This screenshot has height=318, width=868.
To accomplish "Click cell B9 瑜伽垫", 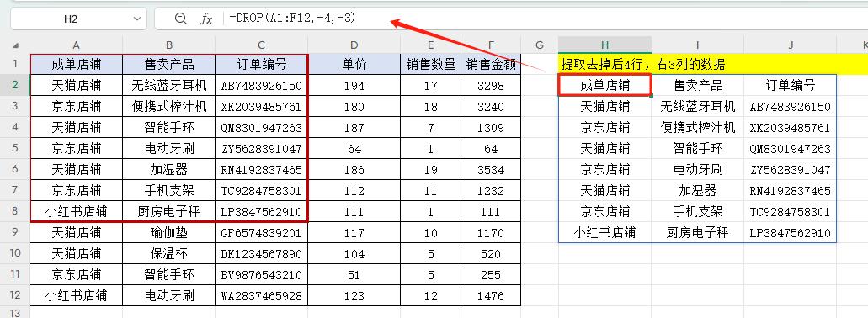I will coord(169,232).
